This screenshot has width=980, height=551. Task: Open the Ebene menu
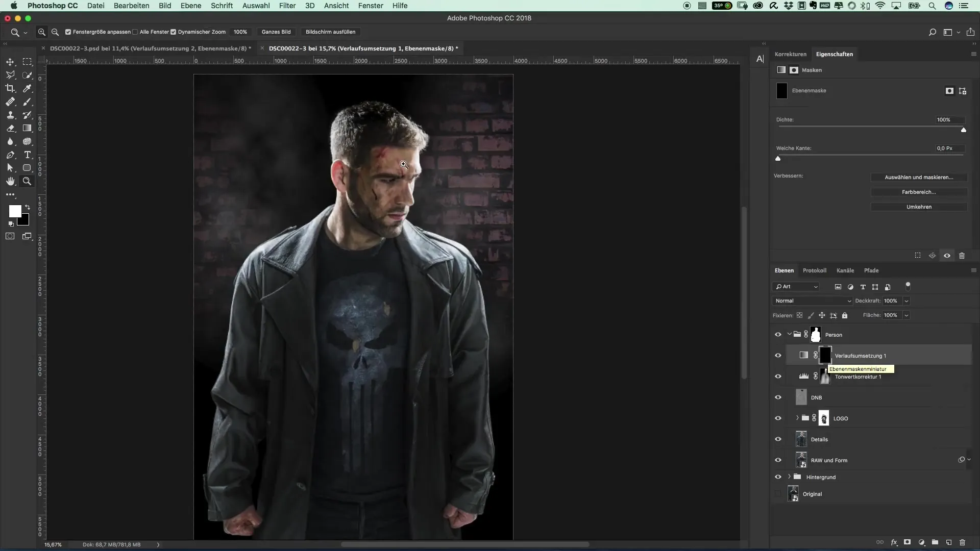(191, 6)
